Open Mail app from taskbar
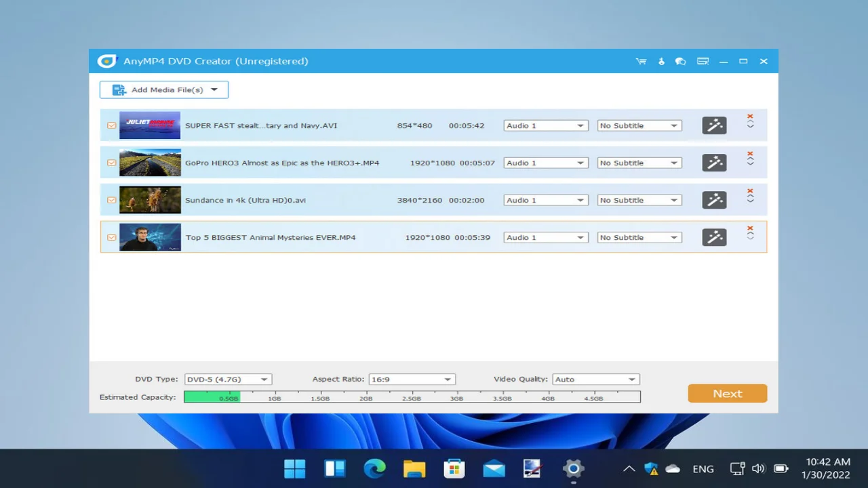 (x=494, y=468)
